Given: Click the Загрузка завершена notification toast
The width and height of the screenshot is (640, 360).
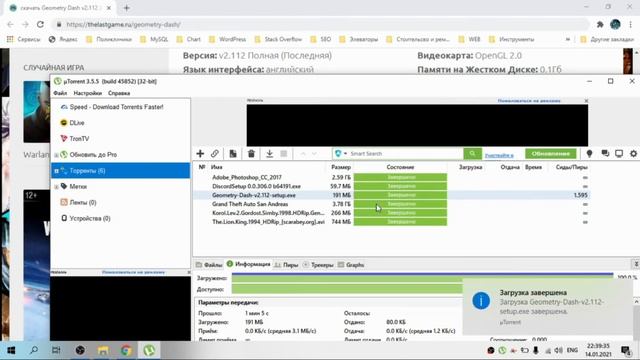Looking at the screenshot, I should pyautogui.click(x=548, y=307).
